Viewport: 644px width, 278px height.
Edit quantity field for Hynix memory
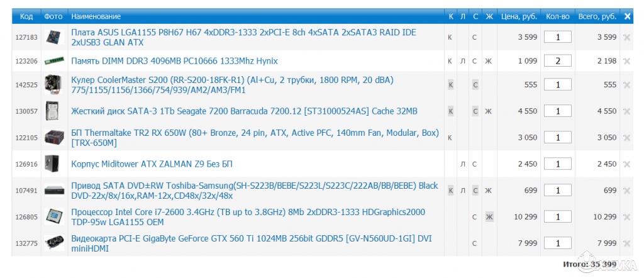[558, 61]
